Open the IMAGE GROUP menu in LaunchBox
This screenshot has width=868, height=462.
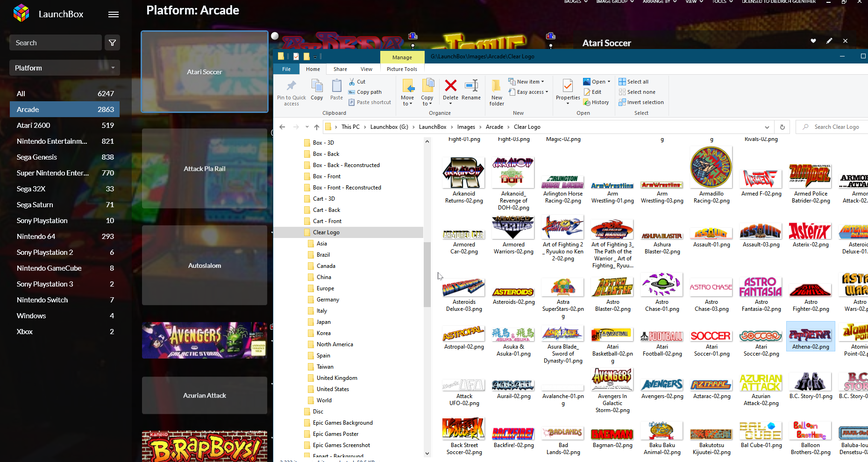[x=615, y=2]
